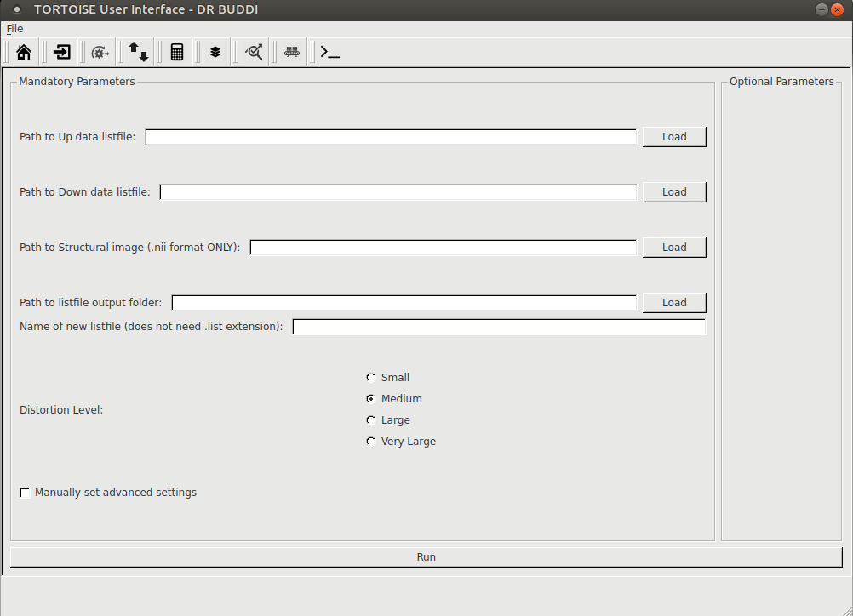Click Load for Up data listfile
The width and height of the screenshot is (853, 616).
674,137
